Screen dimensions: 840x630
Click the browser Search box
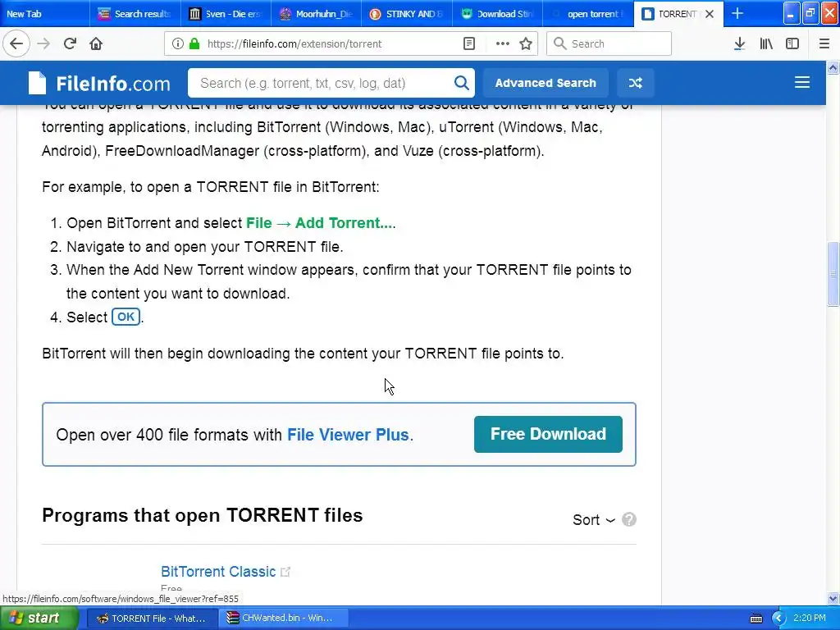[609, 44]
